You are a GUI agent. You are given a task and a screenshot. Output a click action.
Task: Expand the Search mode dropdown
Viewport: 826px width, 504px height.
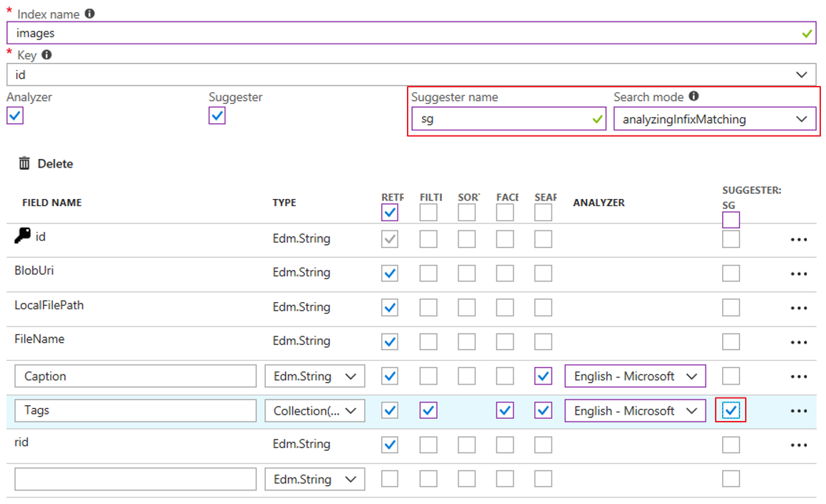tap(714, 120)
